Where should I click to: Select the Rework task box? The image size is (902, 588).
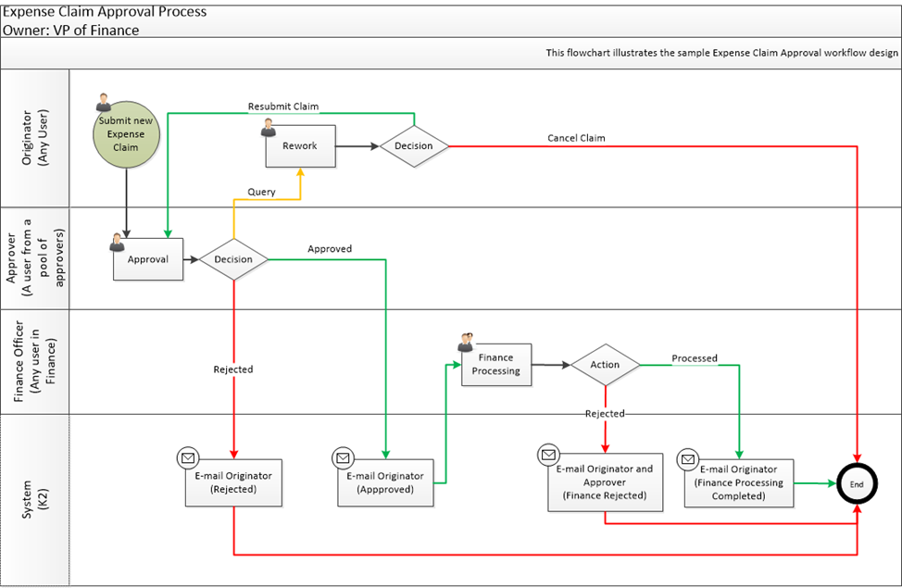(300, 146)
